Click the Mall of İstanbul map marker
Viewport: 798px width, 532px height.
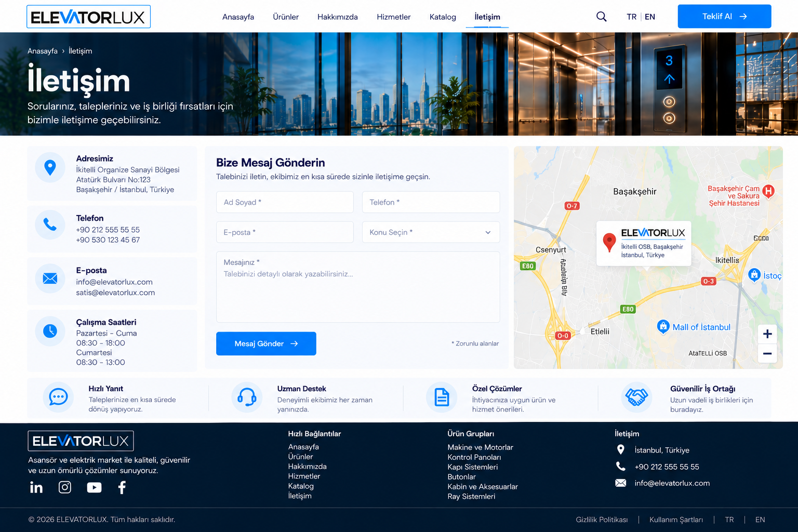(x=663, y=326)
